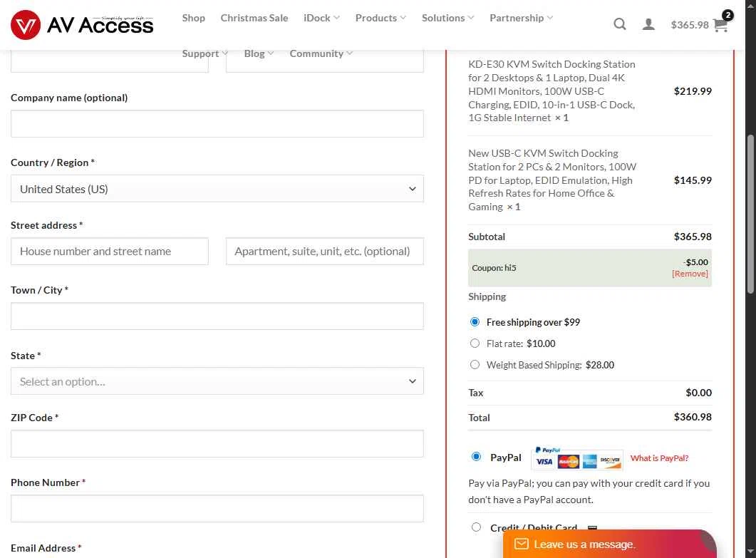Click the payment cards logo image
The height and width of the screenshot is (558, 756).
(x=577, y=458)
